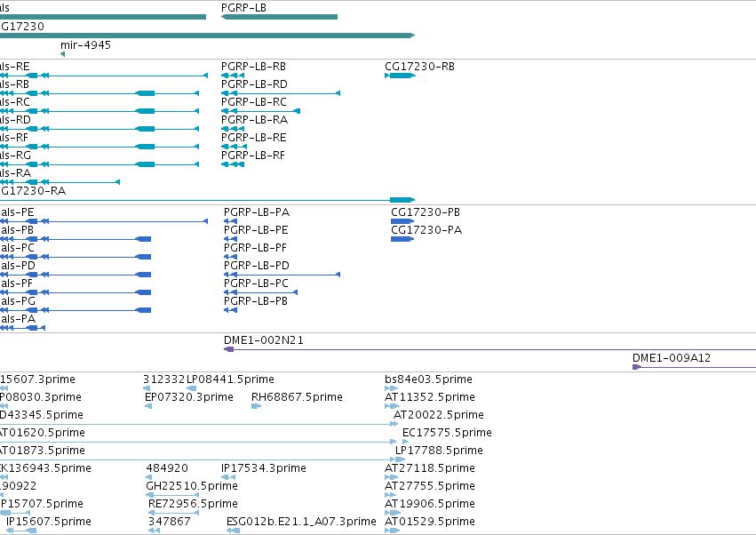
Task: Click the als-PG protein label
Action: pyautogui.click(x=18, y=301)
